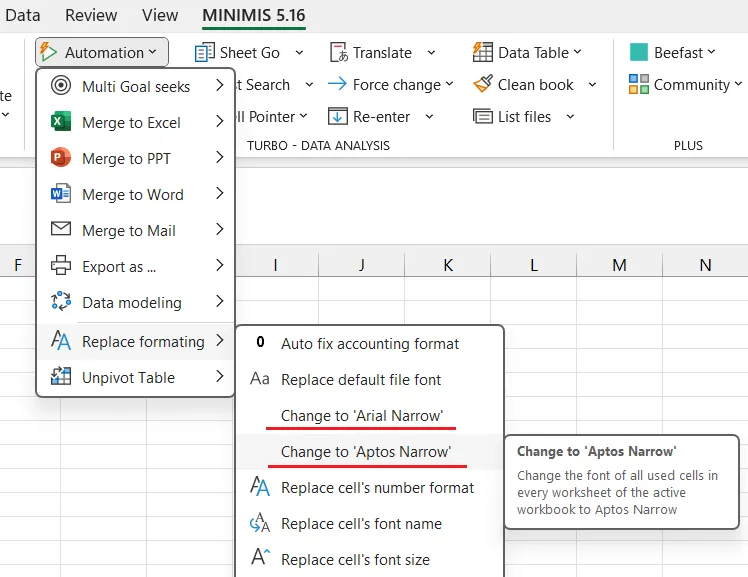748x577 pixels.
Task: Click the icon beside Replace cell's font name
Action: coord(260,523)
